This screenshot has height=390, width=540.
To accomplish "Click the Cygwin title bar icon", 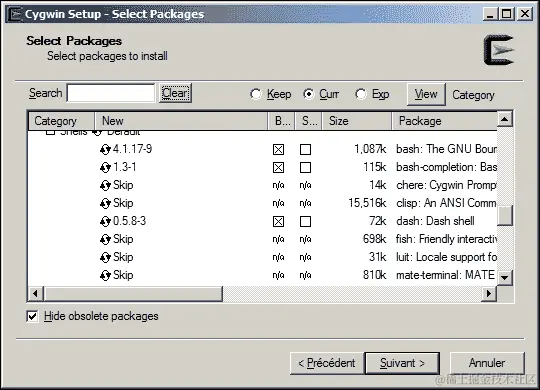I will 15,14.
